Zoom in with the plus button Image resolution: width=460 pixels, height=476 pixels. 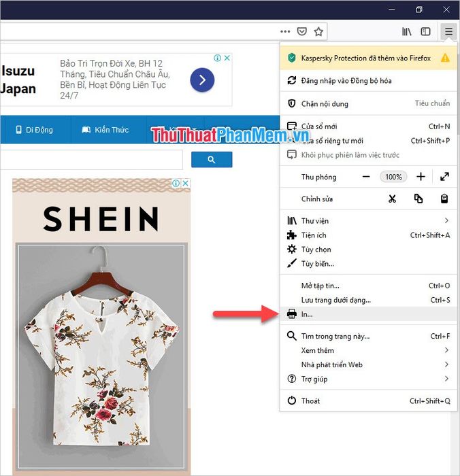pos(421,177)
